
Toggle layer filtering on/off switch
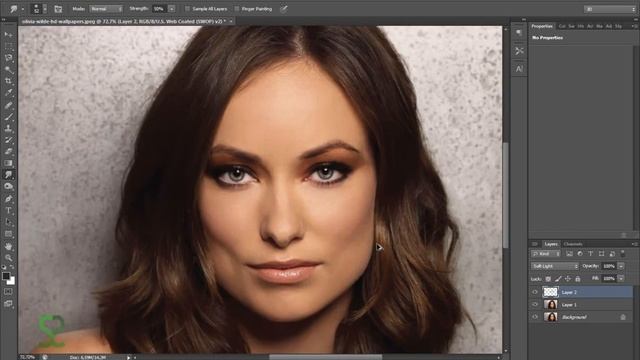point(622,253)
